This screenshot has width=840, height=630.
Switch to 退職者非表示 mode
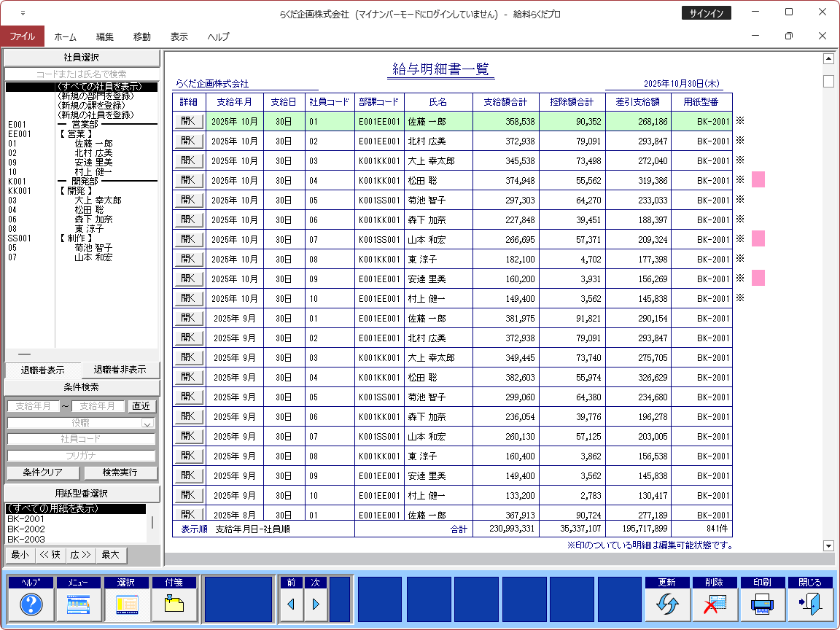coord(120,370)
